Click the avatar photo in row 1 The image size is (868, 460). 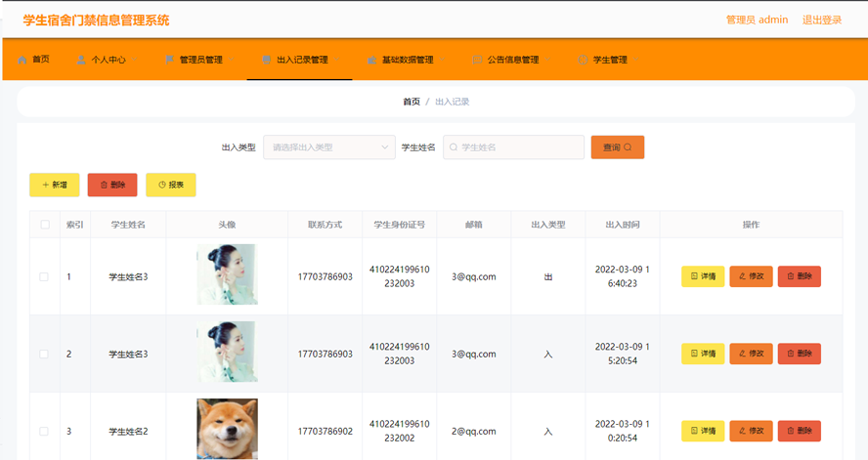pos(227,274)
